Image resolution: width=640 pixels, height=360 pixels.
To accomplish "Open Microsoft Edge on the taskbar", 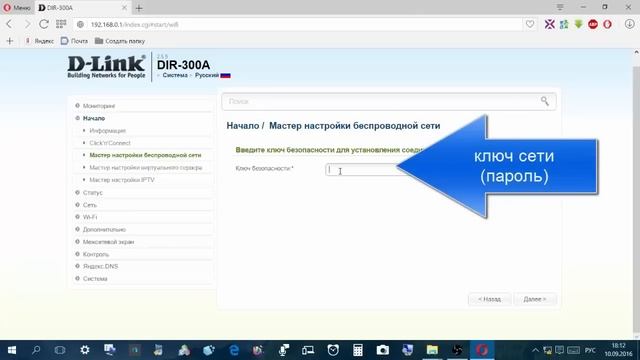I will tap(234, 350).
